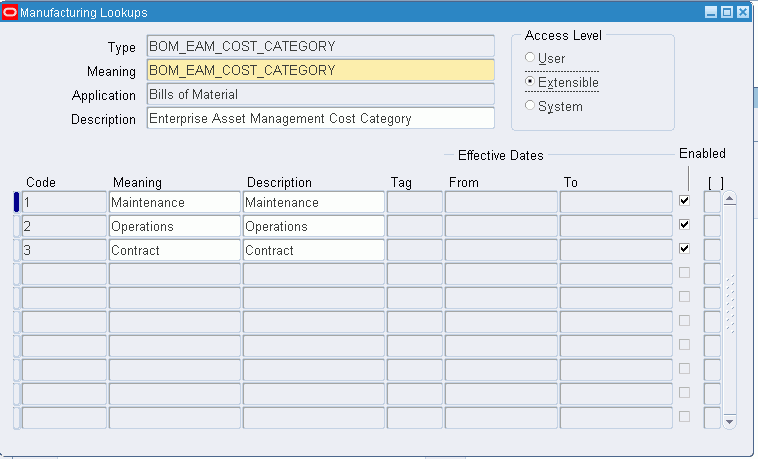
Task: Close the Manufacturing Lookups window
Action: tap(743, 12)
